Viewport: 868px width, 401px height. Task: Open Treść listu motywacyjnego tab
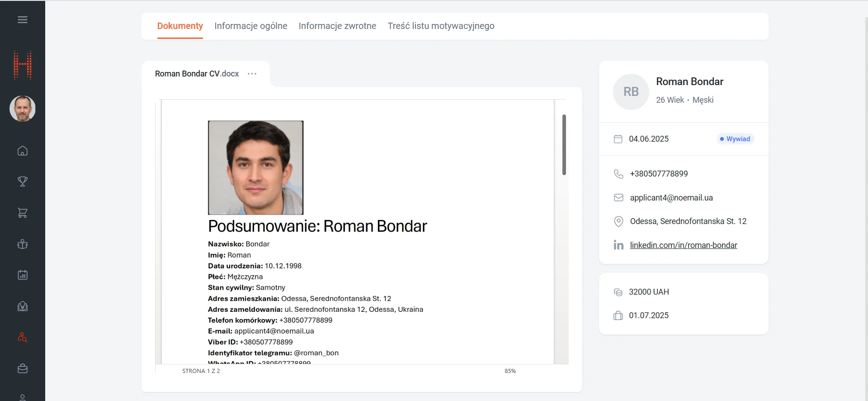pyautogui.click(x=441, y=26)
